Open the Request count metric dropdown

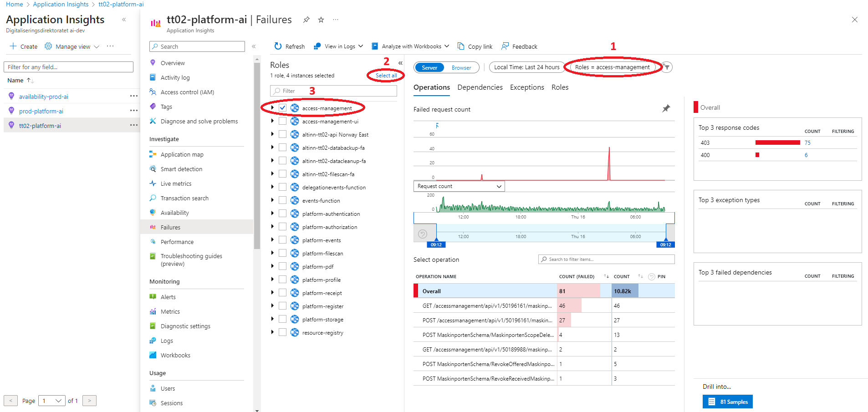click(459, 186)
